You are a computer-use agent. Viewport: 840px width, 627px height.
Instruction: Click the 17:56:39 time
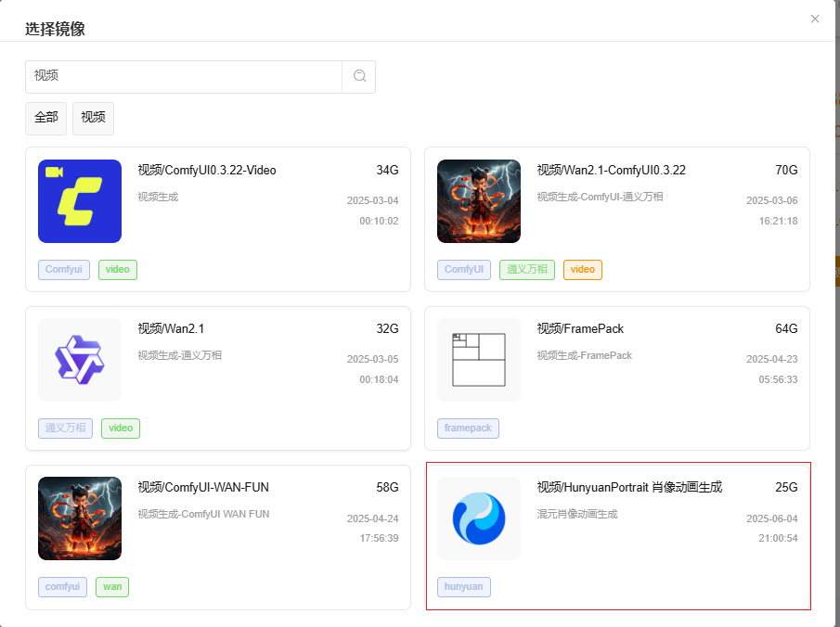point(380,538)
